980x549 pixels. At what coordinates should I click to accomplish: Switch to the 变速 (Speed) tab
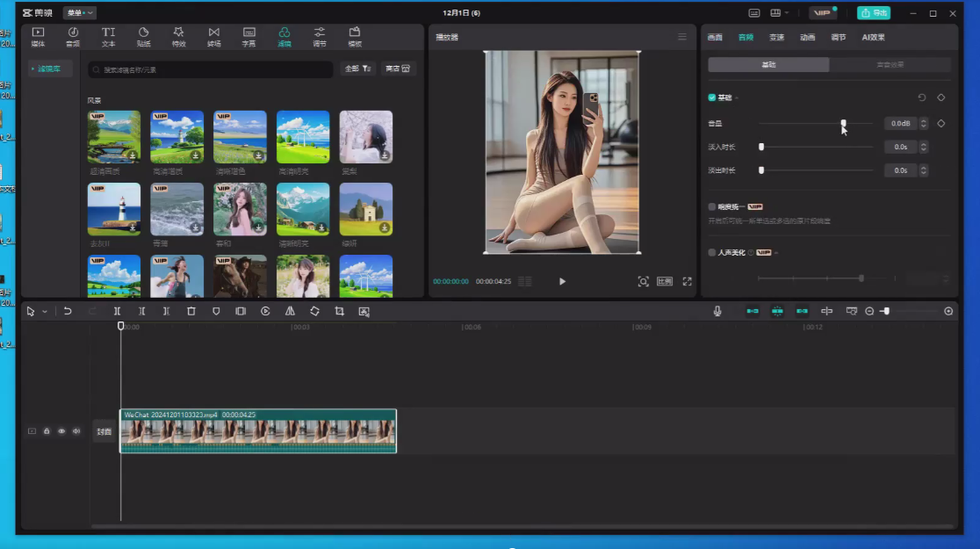click(776, 37)
